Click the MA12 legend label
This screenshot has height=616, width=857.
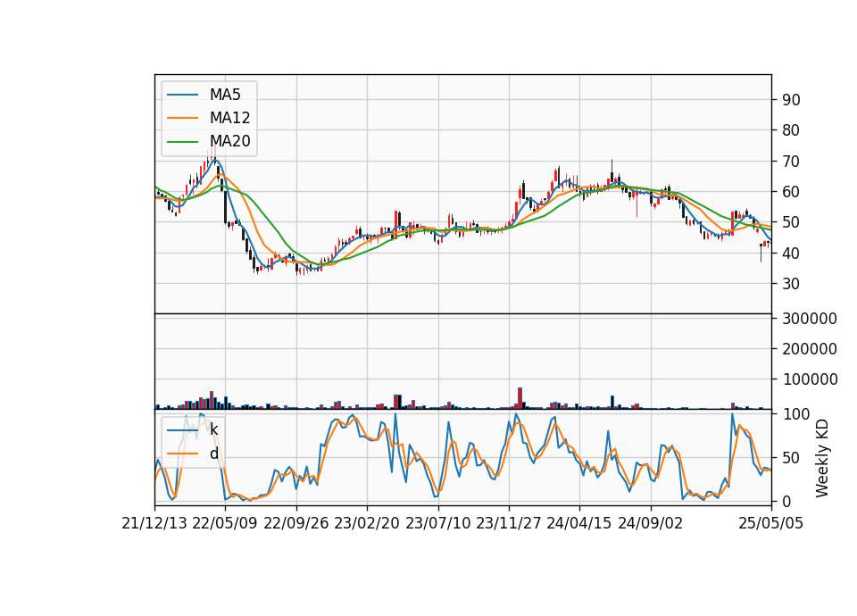click(229, 118)
